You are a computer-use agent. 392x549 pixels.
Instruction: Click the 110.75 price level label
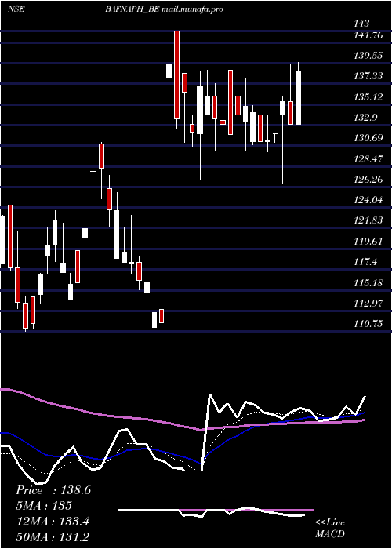click(368, 324)
